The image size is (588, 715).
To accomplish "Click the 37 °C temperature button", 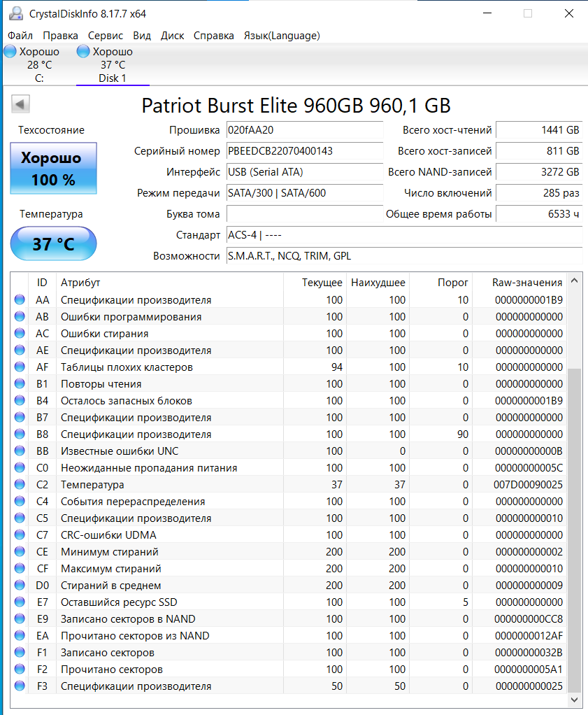I will (x=53, y=244).
